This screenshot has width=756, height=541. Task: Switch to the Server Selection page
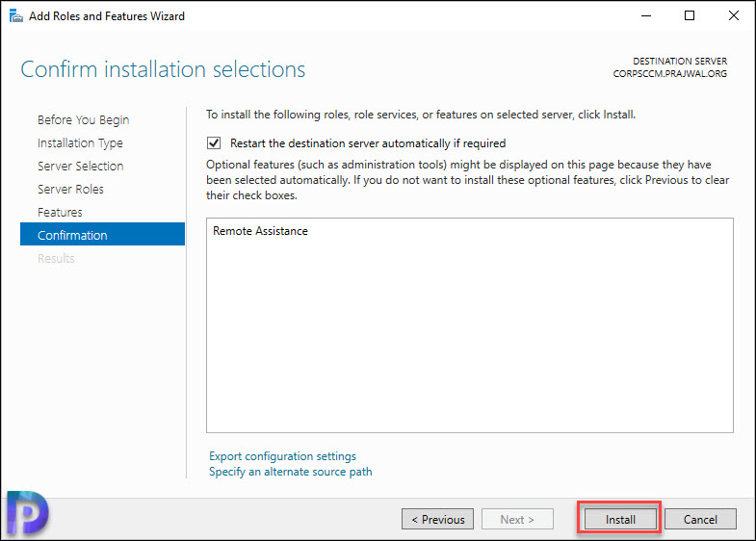coord(81,167)
